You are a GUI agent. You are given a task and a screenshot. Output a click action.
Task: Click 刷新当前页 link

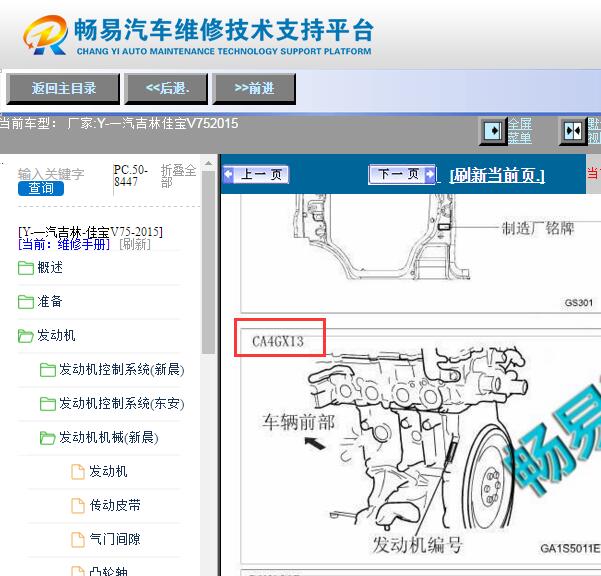pos(497,176)
